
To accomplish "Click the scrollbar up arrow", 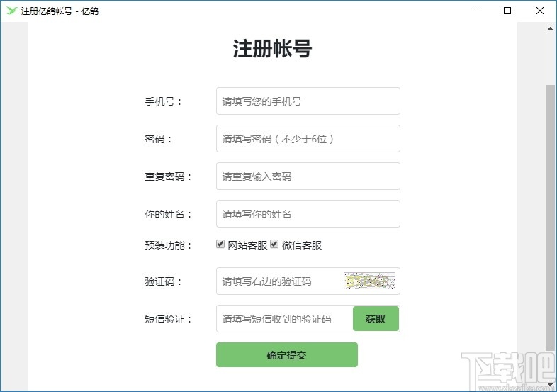I will [x=551, y=28].
